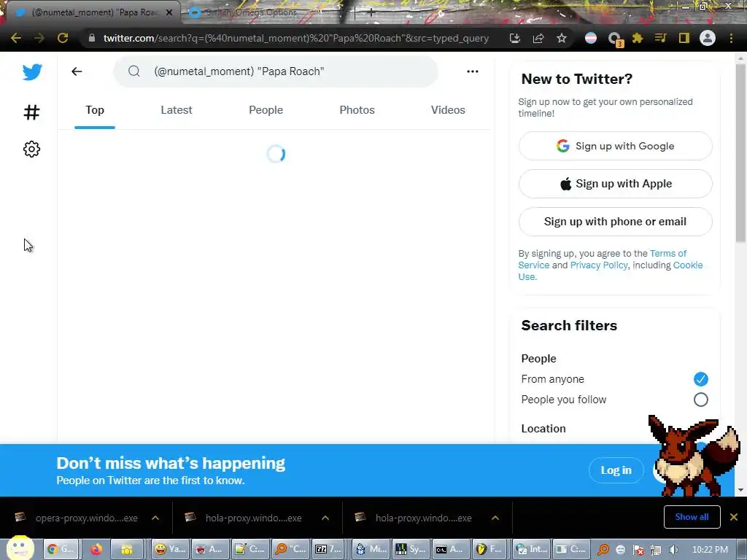
Task: Click the magnifier icon in search box
Action: 134,71
